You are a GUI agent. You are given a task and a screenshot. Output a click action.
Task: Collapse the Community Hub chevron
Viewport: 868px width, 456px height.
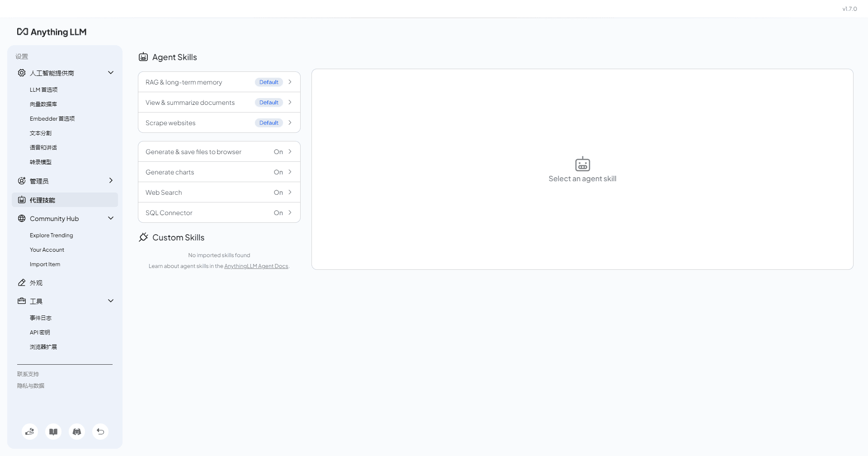(x=111, y=218)
